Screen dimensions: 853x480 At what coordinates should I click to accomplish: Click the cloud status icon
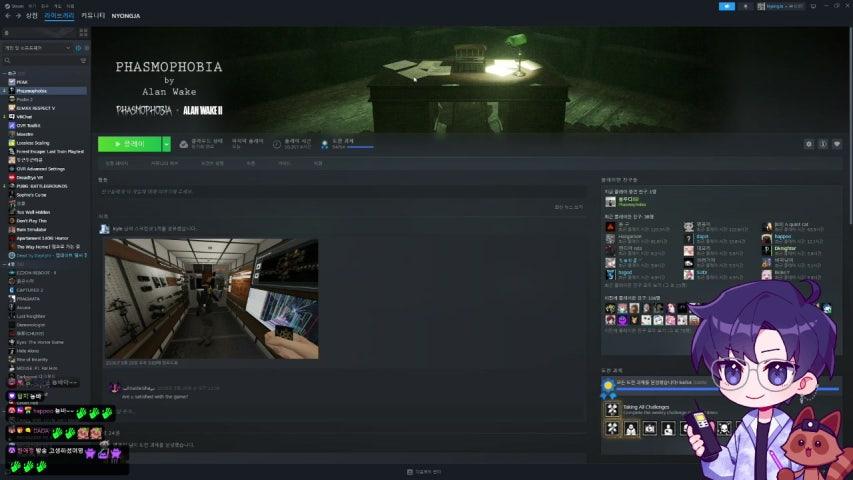tap(184, 144)
